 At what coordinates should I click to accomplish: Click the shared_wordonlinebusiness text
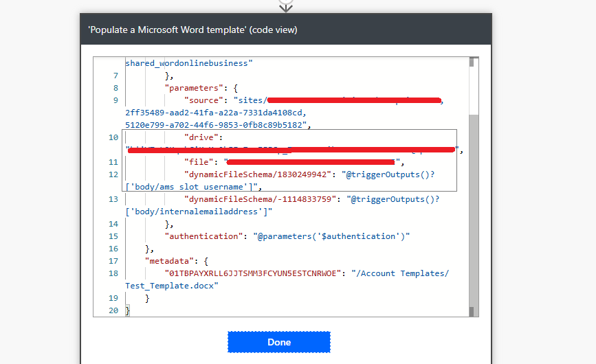(x=188, y=63)
